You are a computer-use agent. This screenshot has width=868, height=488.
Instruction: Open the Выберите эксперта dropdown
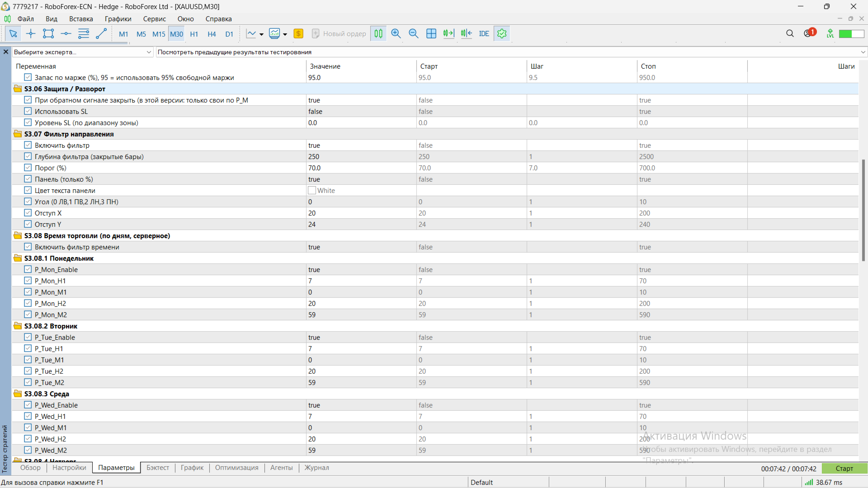(x=82, y=52)
